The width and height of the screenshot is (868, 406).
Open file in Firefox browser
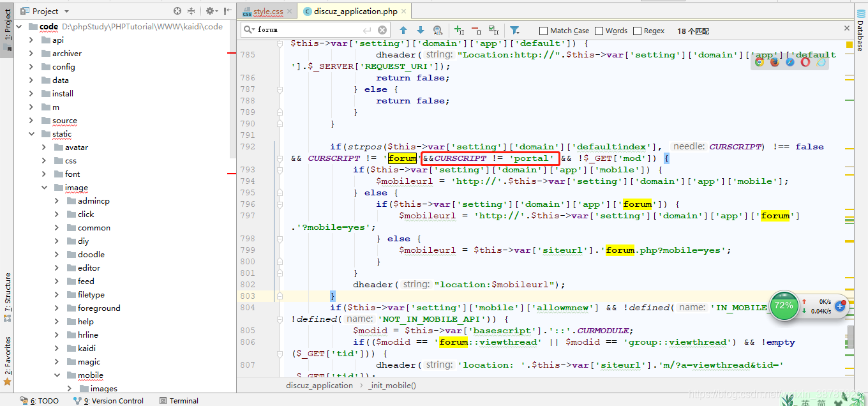point(775,62)
